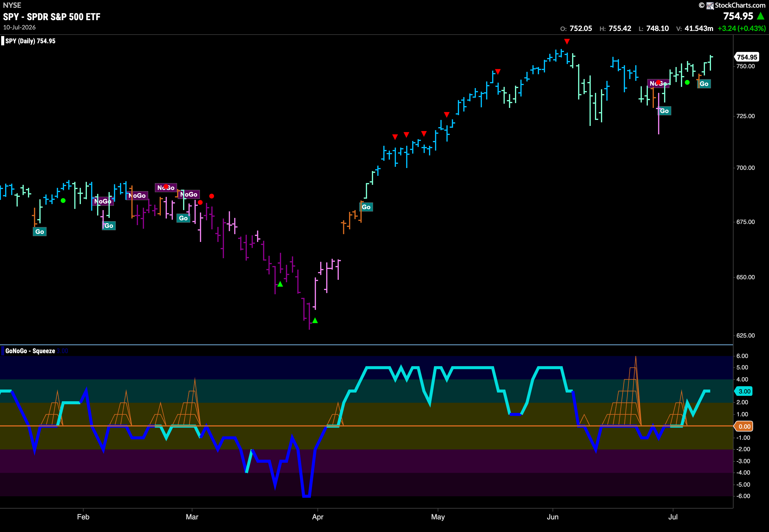
Task: Click the StockCharts.com logo icon
Action: (x=710, y=5)
